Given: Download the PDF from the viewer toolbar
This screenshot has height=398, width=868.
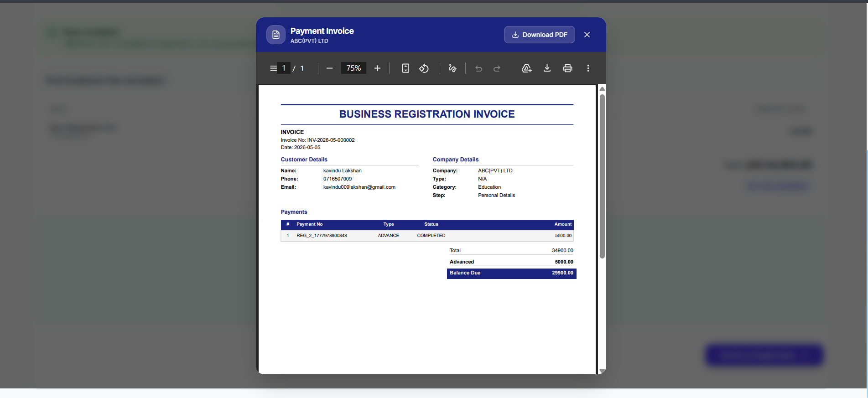Looking at the screenshot, I should click(x=547, y=68).
